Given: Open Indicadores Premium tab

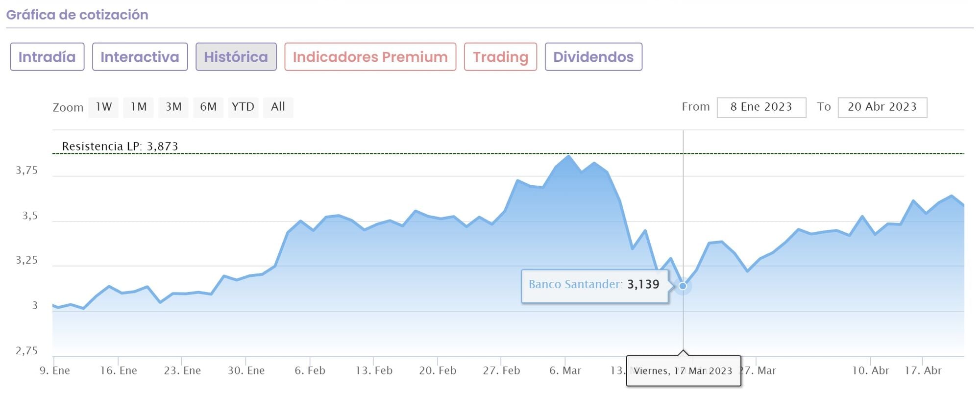Looking at the screenshot, I should 370,57.
